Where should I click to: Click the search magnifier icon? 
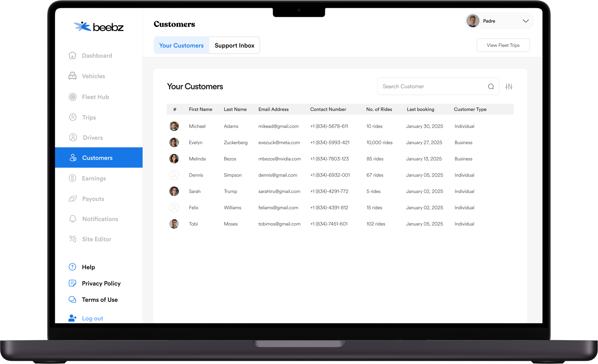pos(491,86)
